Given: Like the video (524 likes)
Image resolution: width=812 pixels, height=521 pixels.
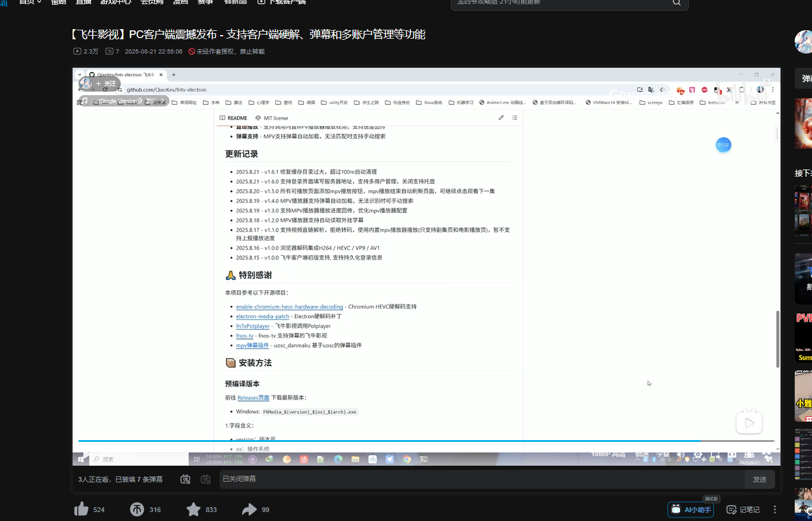Looking at the screenshot, I should [81, 509].
